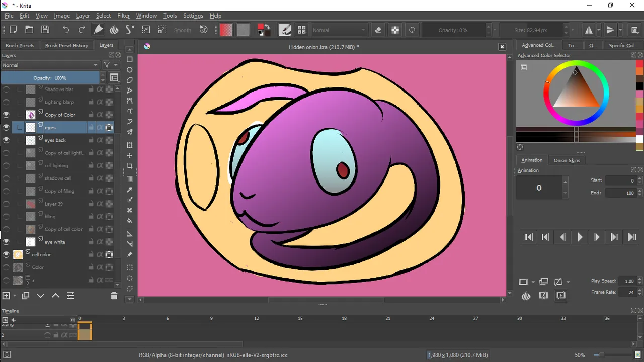
Task: Select the Polygon tool in toolbox
Action: 129,80
